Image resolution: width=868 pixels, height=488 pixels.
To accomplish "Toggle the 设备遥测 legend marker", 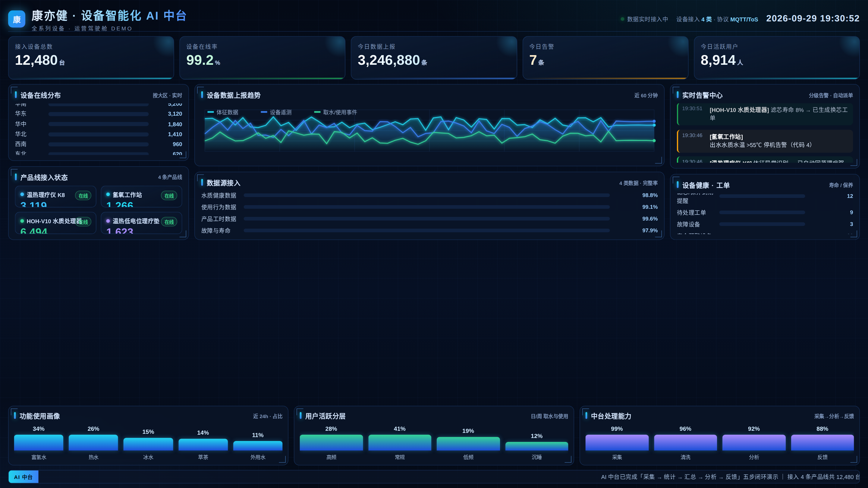I will point(264,112).
